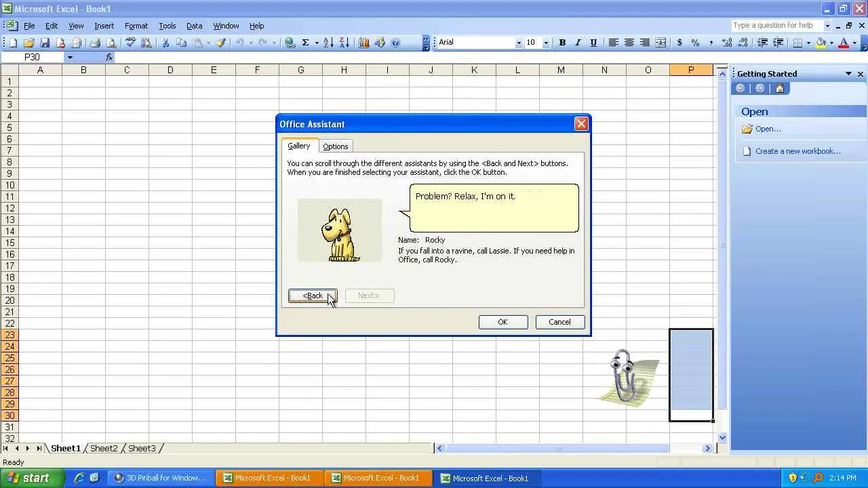Open the AutoSum functions dropdown arrow
The image size is (868, 488).
[316, 43]
